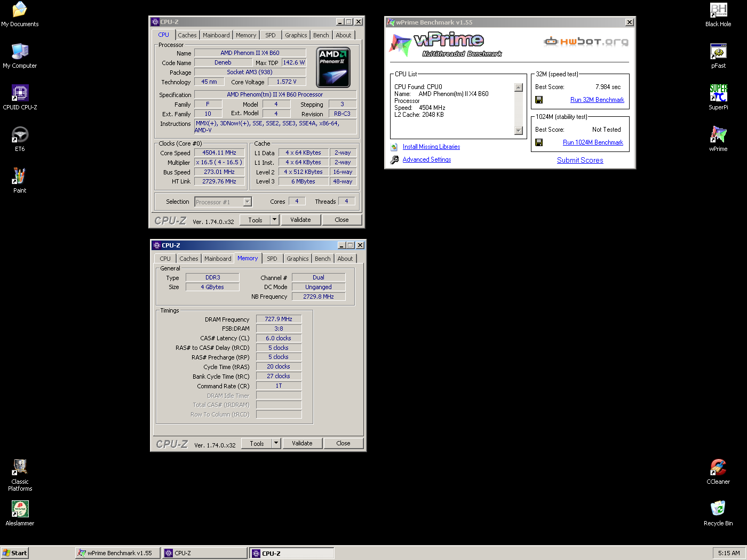This screenshot has height=560, width=747.
Task: Switch to CPU tab in lower CPU-Z
Action: tap(165, 259)
